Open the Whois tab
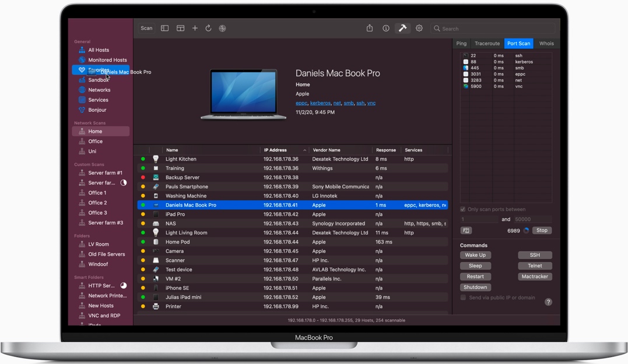This screenshot has width=628, height=364. (x=546, y=44)
